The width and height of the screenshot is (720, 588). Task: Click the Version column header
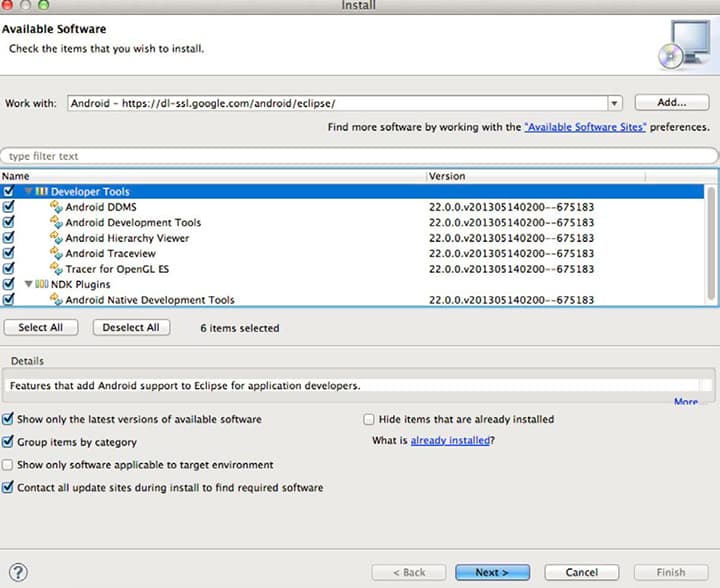(x=535, y=176)
